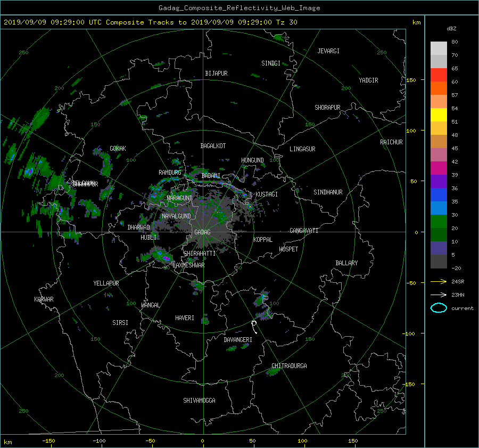Select the yellow 51 dBZ legend swatch
Image resolution: width=479 pixels, height=448 pixels.
coord(439,115)
